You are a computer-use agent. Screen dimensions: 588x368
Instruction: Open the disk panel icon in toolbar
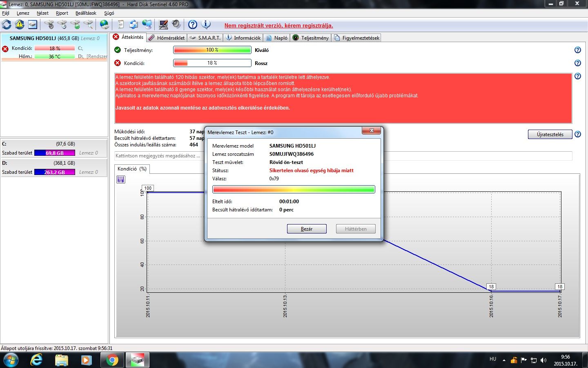tap(33, 25)
